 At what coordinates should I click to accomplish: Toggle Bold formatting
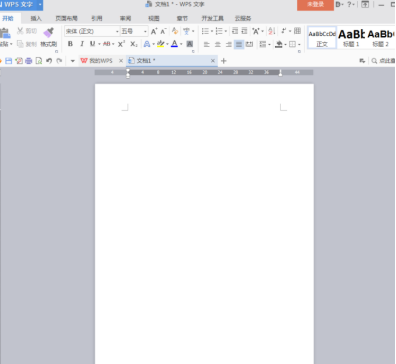tap(70, 44)
